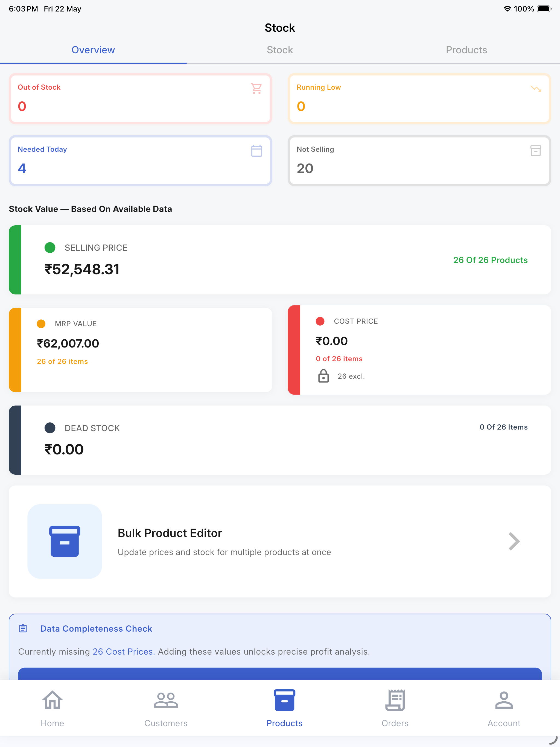
Task: Tap the 0 of 26 items label
Action: [x=339, y=359]
